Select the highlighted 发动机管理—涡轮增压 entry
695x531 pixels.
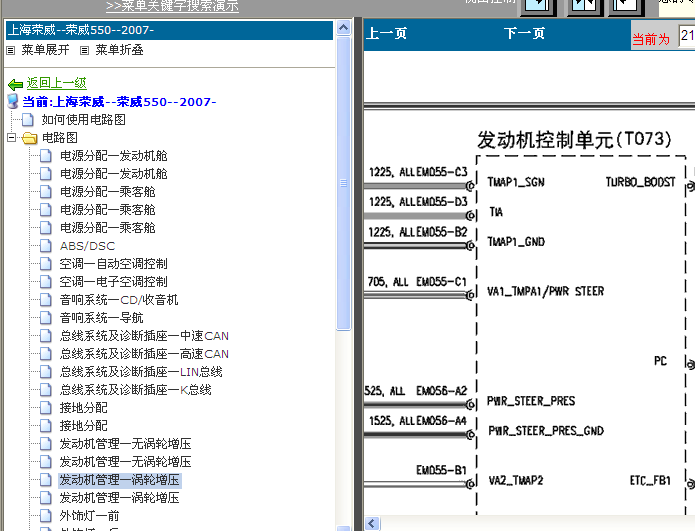click(x=119, y=480)
